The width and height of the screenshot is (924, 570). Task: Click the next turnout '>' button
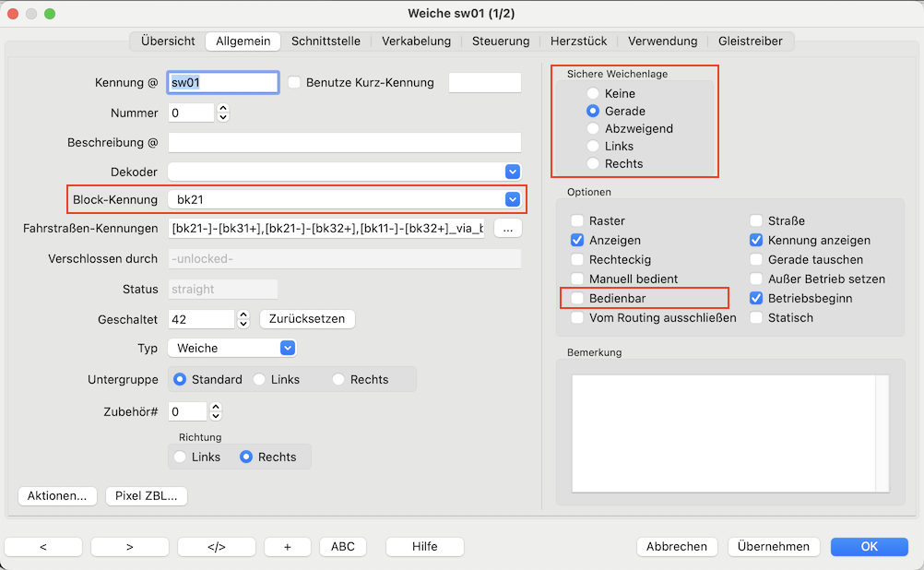tap(129, 546)
